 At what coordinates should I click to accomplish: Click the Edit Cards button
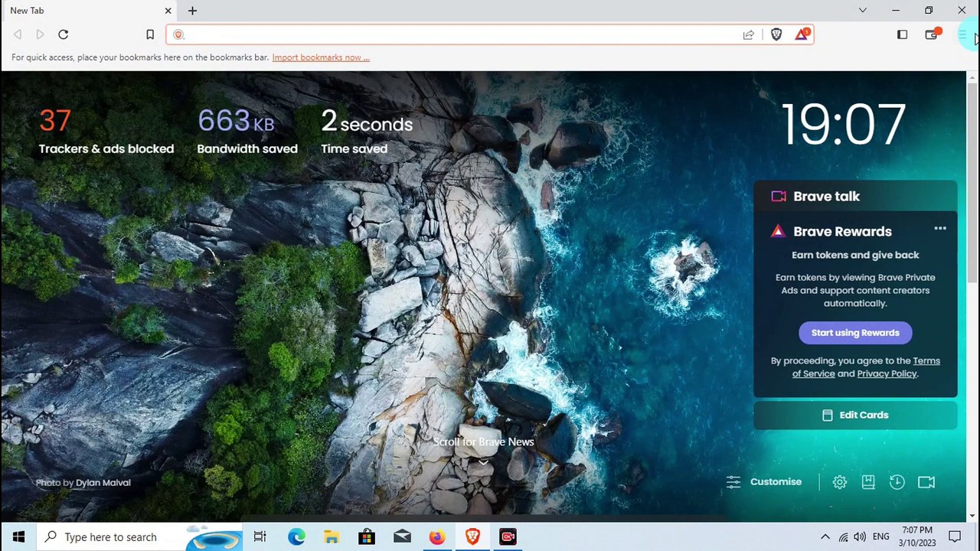click(x=855, y=416)
